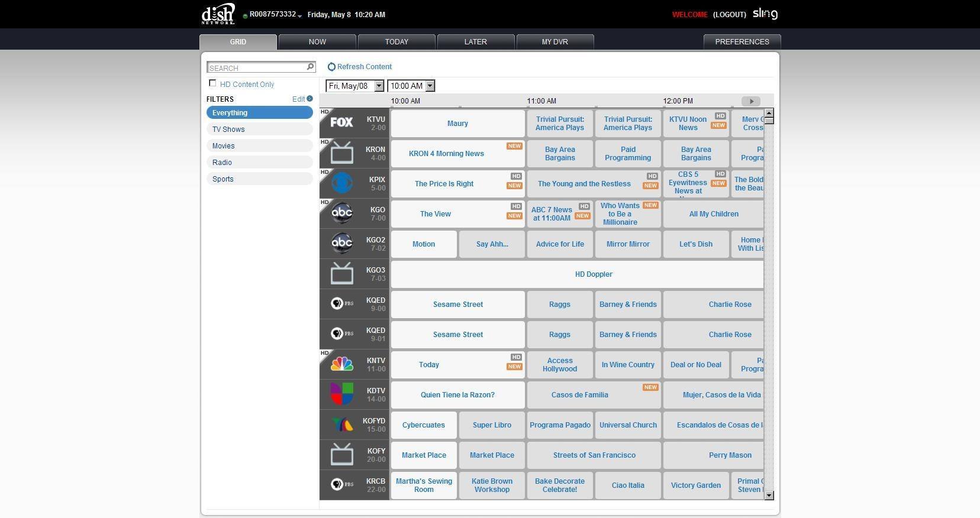Click in the SEARCH input field
Image resolution: width=980 pixels, height=518 pixels.
(x=256, y=67)
